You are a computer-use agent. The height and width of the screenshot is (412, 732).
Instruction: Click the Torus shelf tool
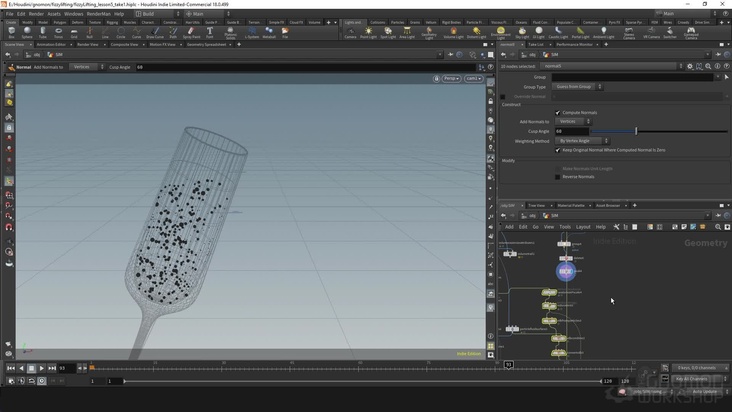point(59,32)
